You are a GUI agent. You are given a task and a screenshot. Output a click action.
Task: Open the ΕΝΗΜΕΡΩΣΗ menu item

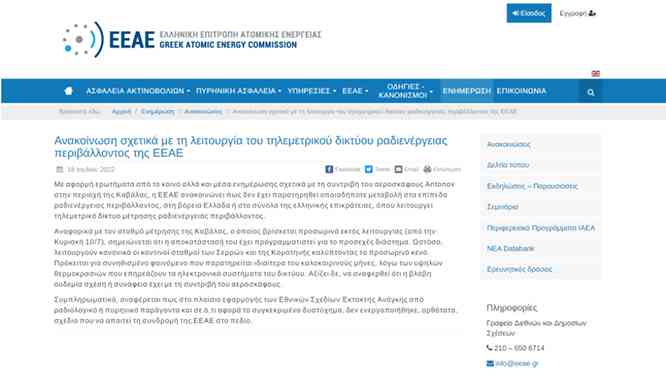pos(466,91)
